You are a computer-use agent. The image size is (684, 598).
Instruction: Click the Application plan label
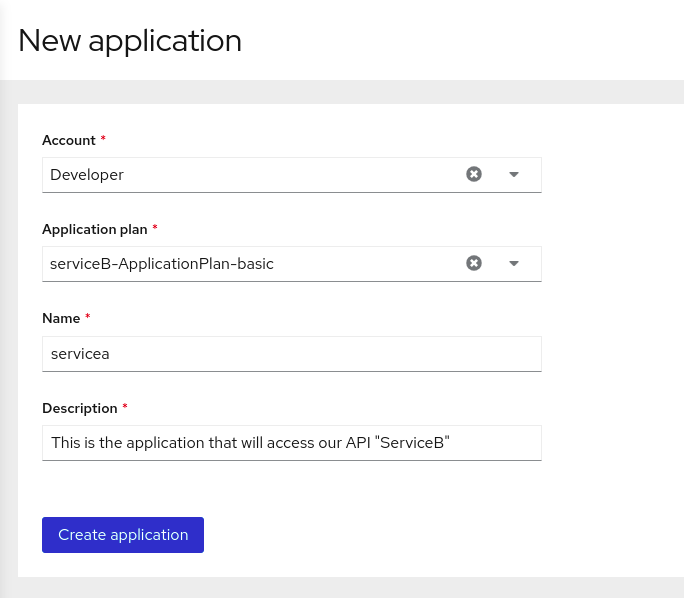(95, 229)
